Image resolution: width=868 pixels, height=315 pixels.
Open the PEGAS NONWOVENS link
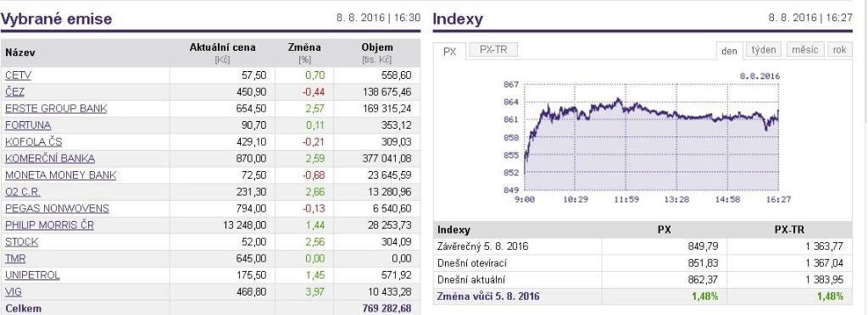click(57, 208)
